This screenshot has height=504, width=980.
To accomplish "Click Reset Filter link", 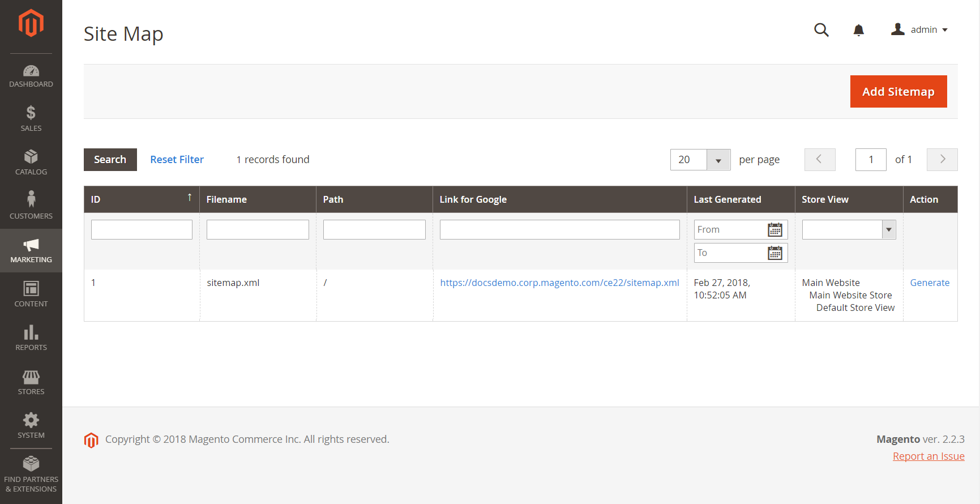I will click(x=177, y=160).
